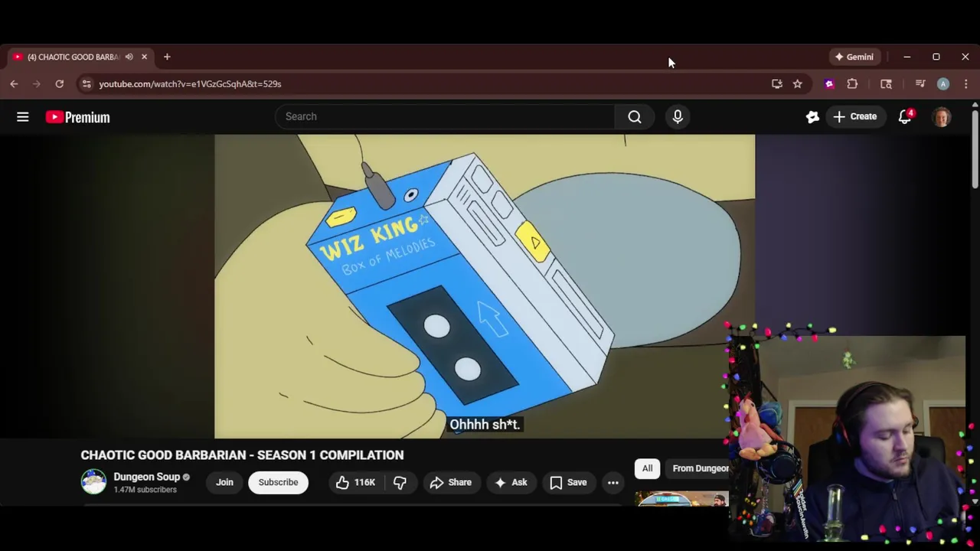This screenshot has width=980, height=551.
Task: Subscribe to Dungeon Soup
Action: (x=278, y=482)
